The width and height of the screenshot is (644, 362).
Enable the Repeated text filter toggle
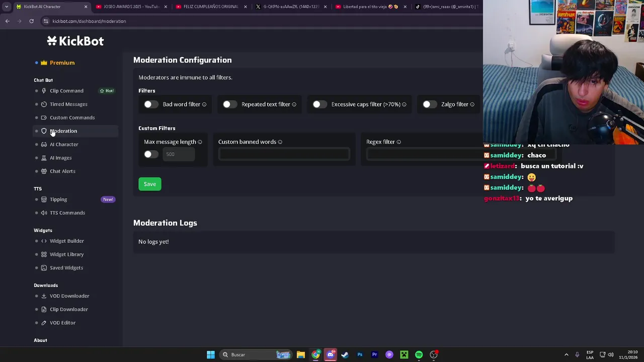point(230,104)
